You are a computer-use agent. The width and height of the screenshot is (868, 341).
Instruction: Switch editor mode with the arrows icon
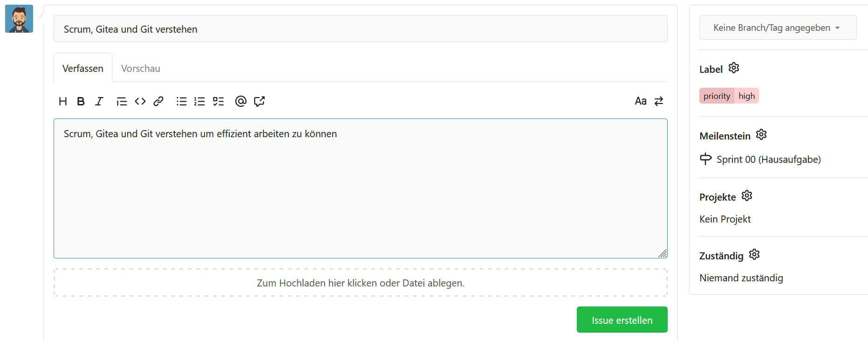659,101
